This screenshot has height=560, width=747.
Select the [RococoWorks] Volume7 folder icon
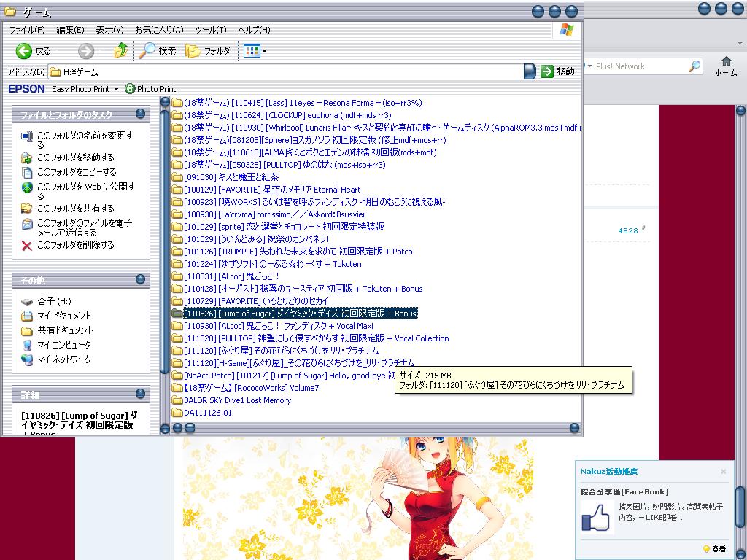[177, 388]
